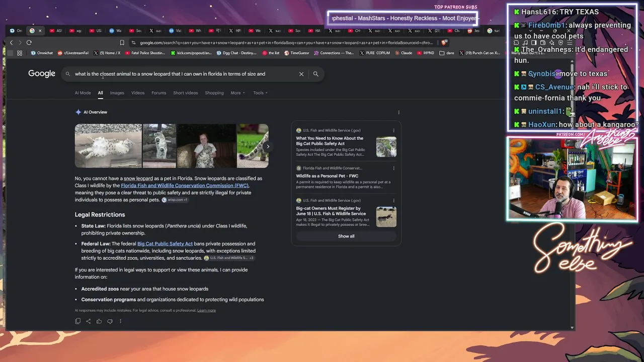Click the Learn more link
The height and width of the screenshot is (362, 644).
pyautogui.click(x=206, y=311)
